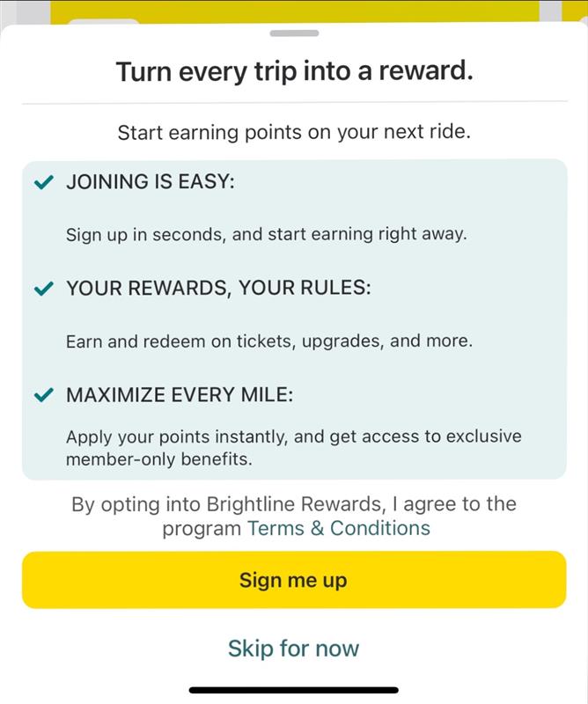Screen dimensions: 588x704
Task: Click the divider line under the title
Action: point(294,103)
